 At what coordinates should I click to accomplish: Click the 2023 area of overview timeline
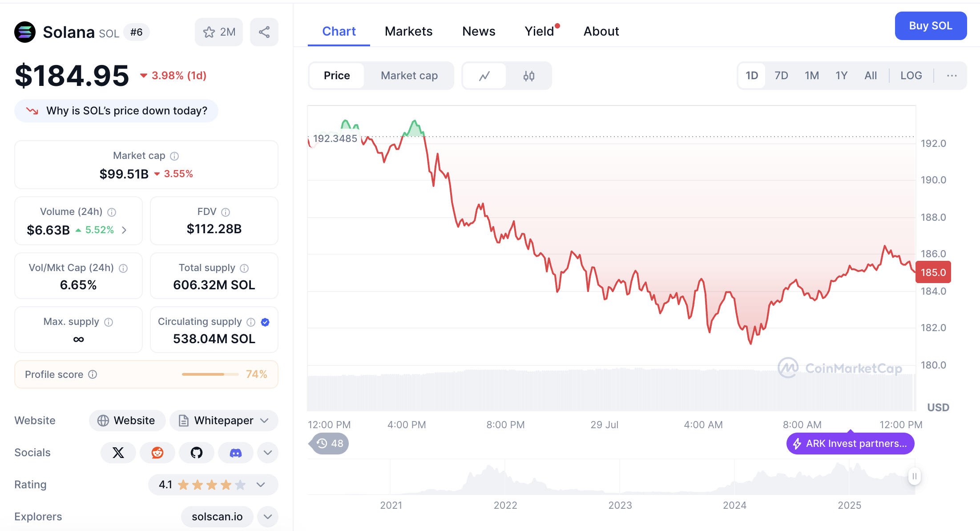pos(620,505)
